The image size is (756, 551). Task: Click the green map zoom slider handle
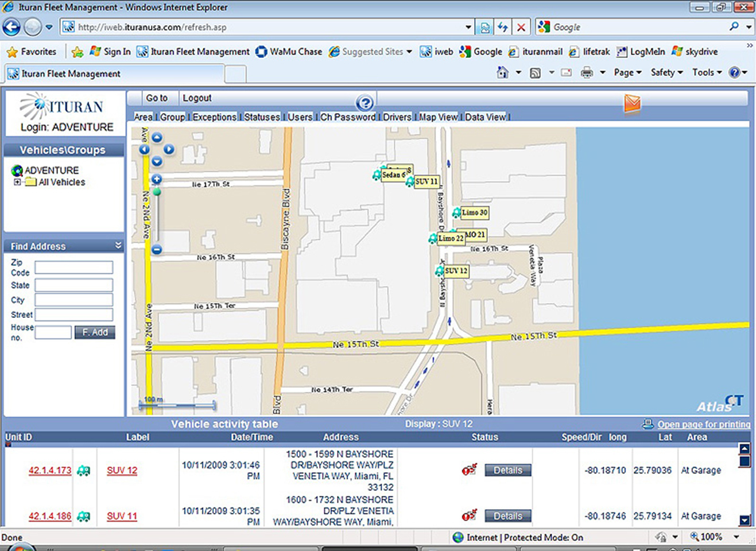tap(157, 192)
